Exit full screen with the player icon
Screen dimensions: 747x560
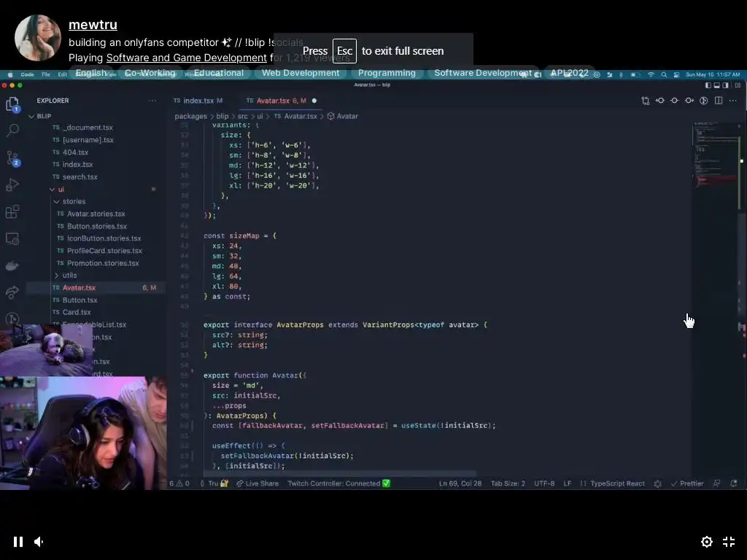(729, 542)
